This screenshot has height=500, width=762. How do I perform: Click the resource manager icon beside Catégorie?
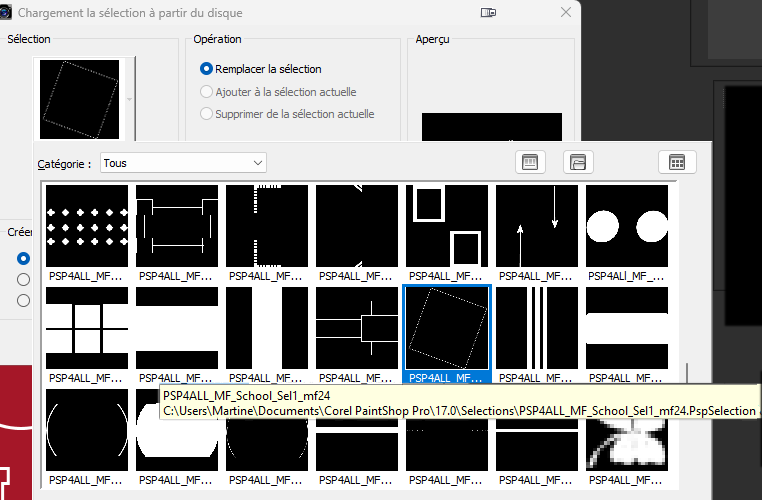click(531, 162)
